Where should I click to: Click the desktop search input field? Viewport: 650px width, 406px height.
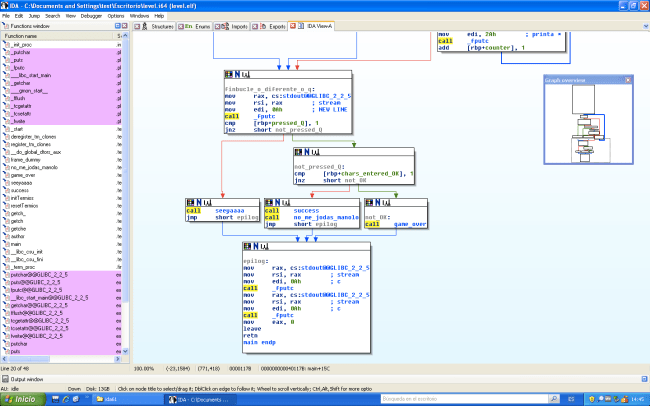pos(530,399)
